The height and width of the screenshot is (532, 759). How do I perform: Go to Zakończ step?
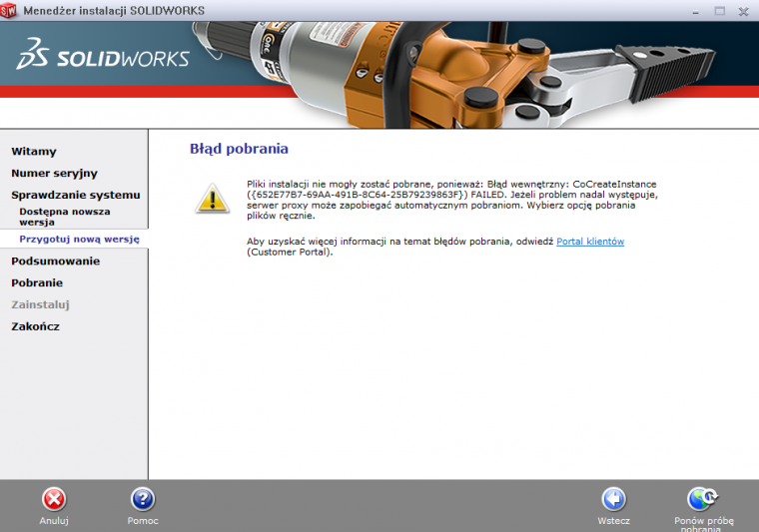(x=35, y=326)
